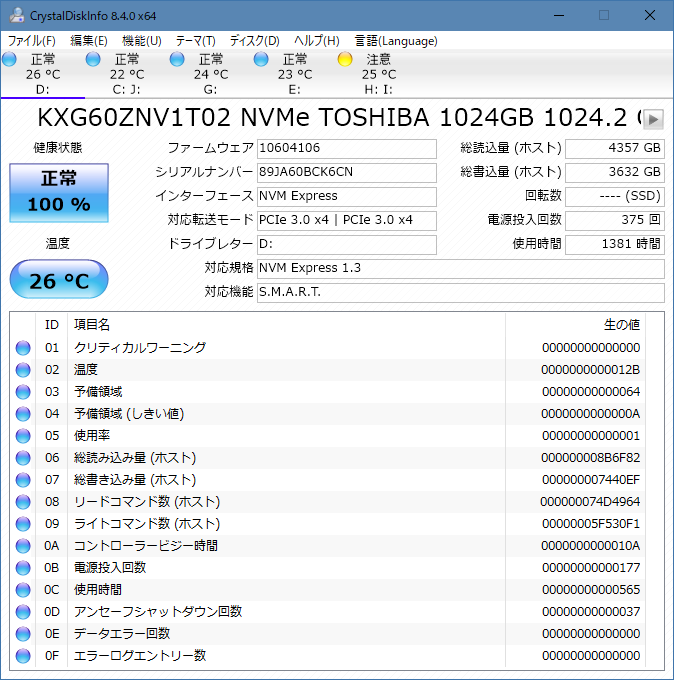The image size is (674, 680).
Task: Click status orb of attribute 01 クリティカルワーニング
Action: [x=23, y=348]
